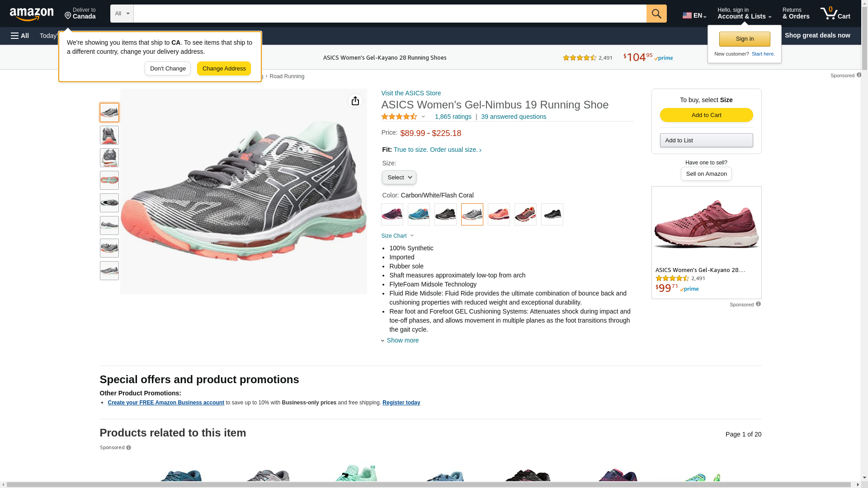The width and height of the screenshot is (868, 488).
Task: Click the sponsored info icon under ASICS ad
Action: tap(758, 304)
